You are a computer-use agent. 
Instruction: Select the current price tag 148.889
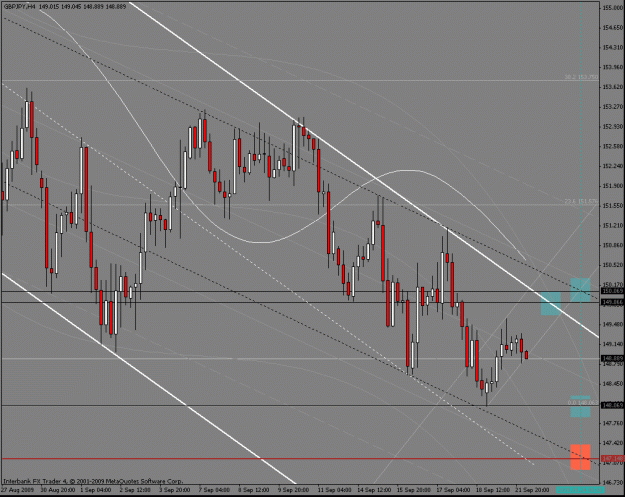click(x=613, y=358)
